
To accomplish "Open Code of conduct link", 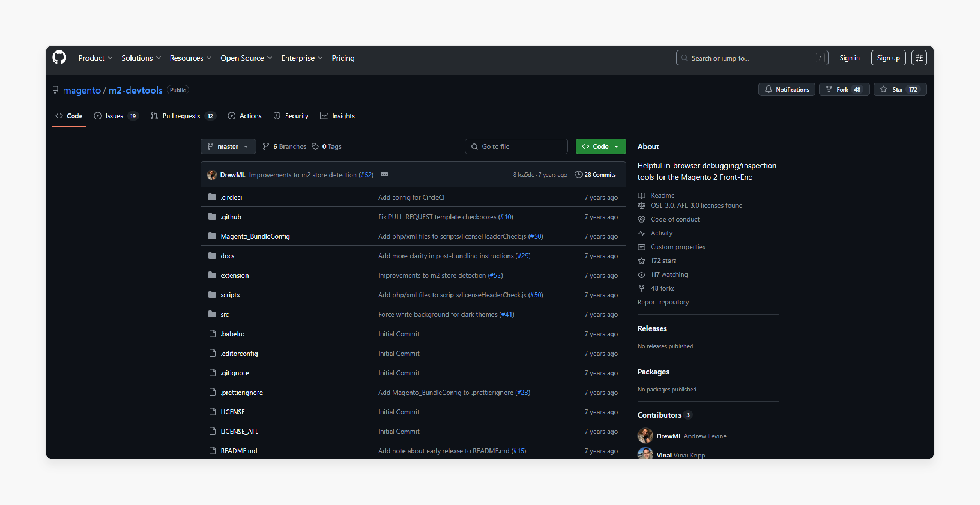I will pos(675,219).
